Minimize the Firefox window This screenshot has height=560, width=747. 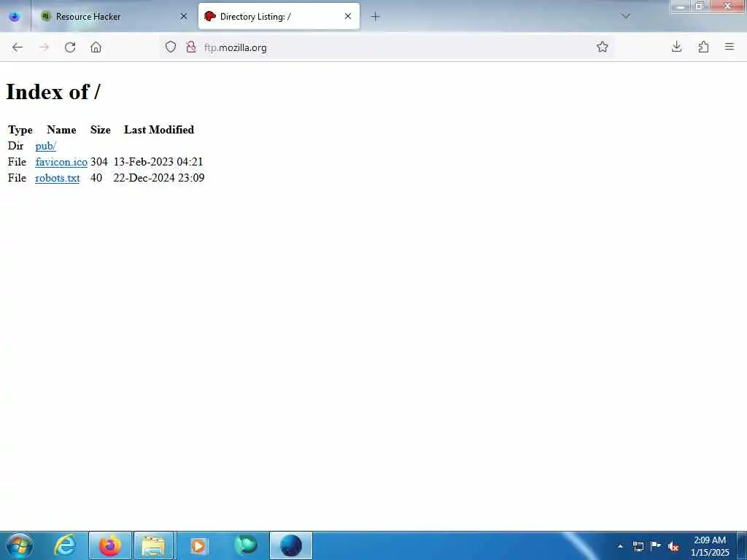pyautogui.click(x=681, y=6)
